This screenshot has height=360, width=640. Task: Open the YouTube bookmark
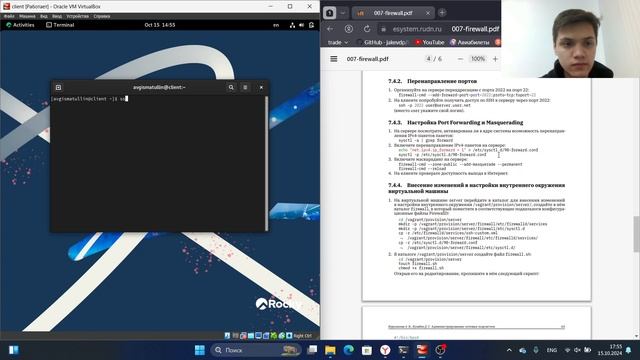pos(429,42)
